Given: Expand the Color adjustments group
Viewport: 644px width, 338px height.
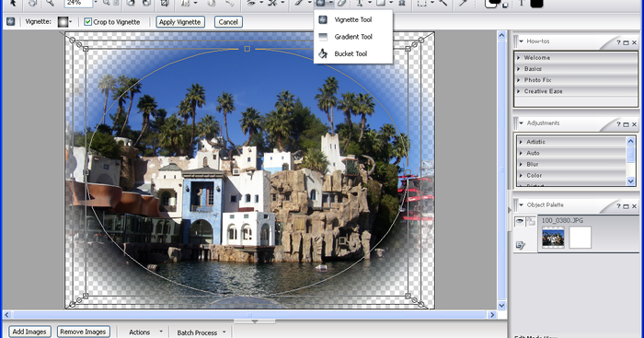Looking at the screenshot, I should (x=571, y=175).
